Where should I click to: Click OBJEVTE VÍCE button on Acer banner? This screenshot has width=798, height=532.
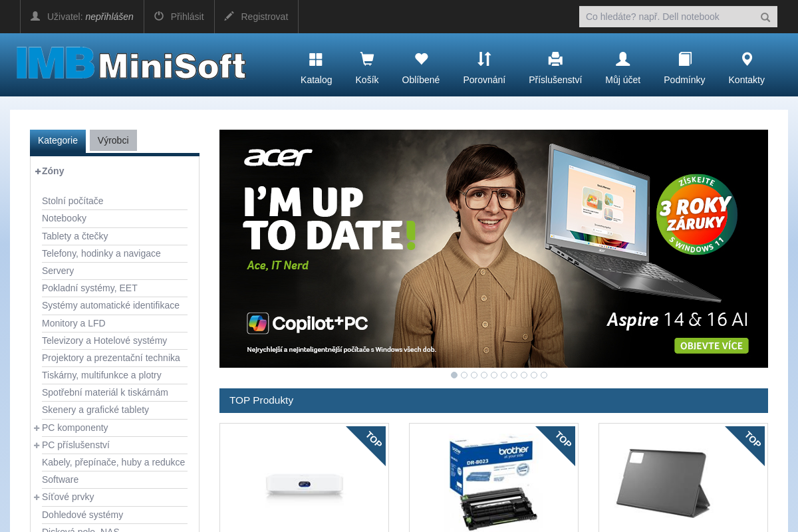(711, 346)
